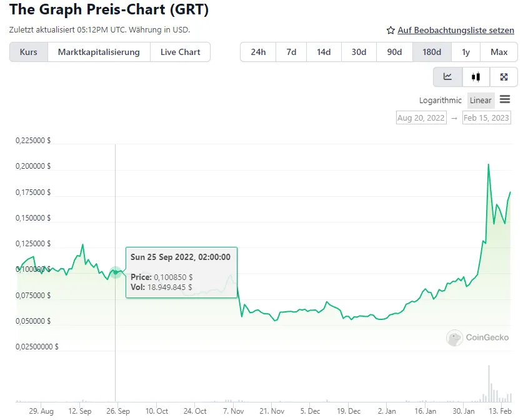The image size is (528, 420).
Task: Select the line chart view icon
Action: point(447,77)
